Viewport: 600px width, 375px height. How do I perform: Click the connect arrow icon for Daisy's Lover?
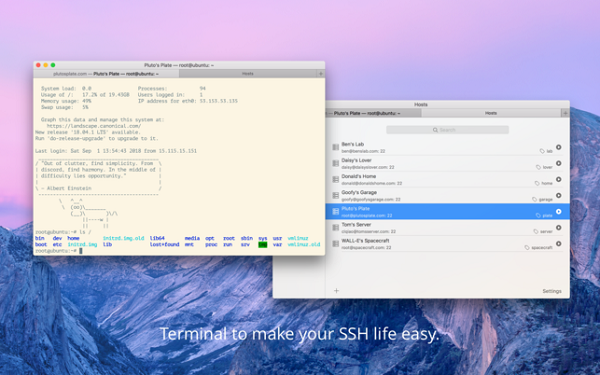point(558,163)
